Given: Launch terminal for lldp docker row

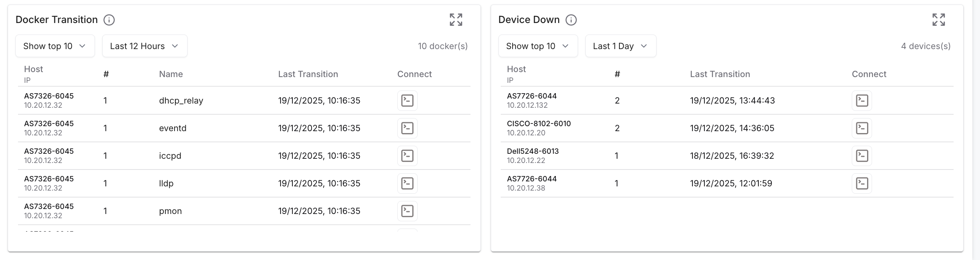Looking at the screenshot, I should tap(407, 183).
